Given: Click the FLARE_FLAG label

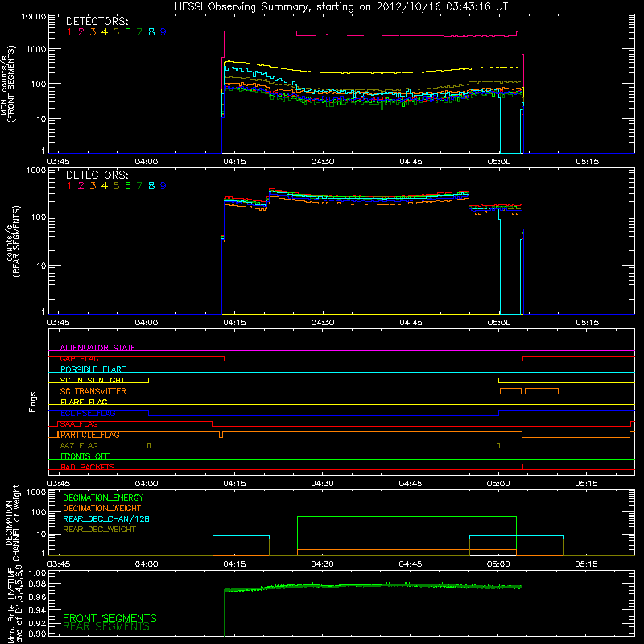Looking at the screenshot, I should (x=84, y=402).
